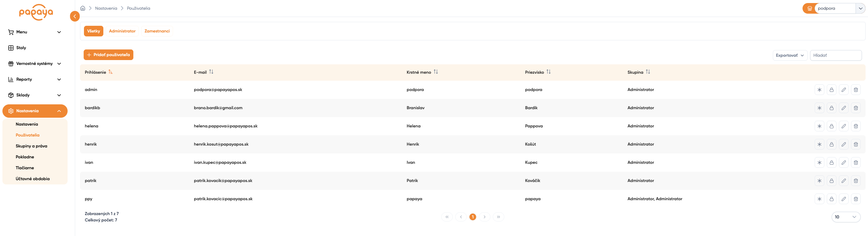Viewport: 868px width, 236px height.
Task: Click lock icon for ivan
Action: click(x=831, y=163)
